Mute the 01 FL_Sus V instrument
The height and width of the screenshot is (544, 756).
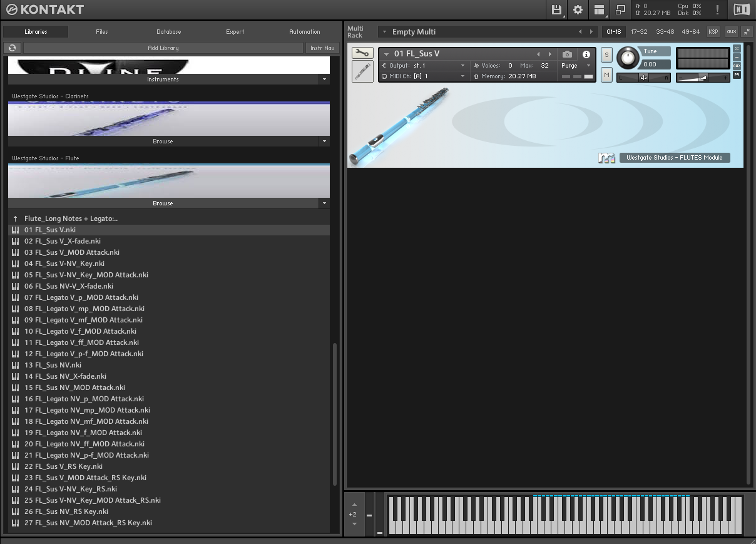pyautogui.click(x=606, y=74)
